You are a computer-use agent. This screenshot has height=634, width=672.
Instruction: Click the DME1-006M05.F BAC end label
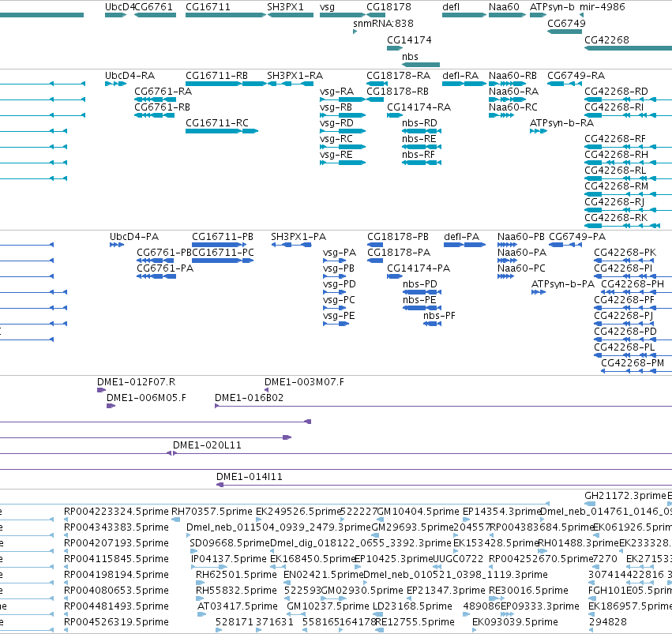click(146, 398)
